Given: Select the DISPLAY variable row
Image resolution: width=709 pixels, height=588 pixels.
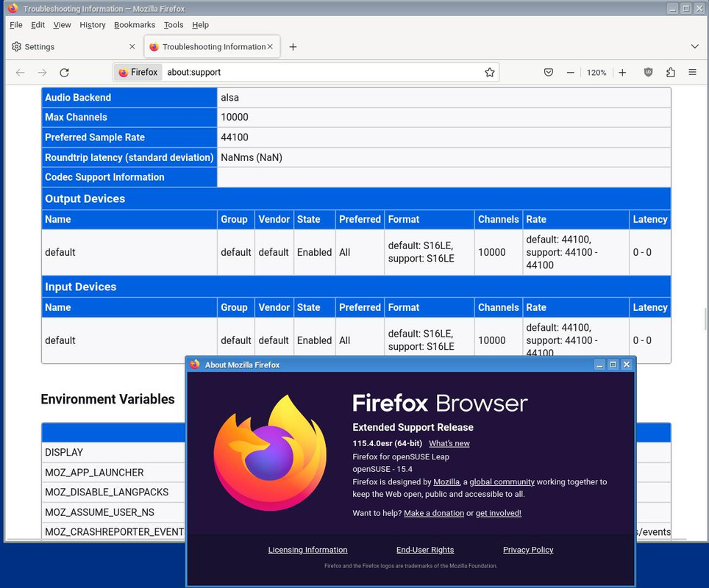Looking at the screenshot, I should [113, 453].
